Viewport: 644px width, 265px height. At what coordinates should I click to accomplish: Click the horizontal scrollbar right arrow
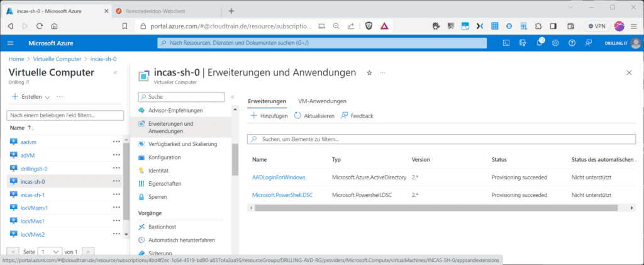coord(633,208)
